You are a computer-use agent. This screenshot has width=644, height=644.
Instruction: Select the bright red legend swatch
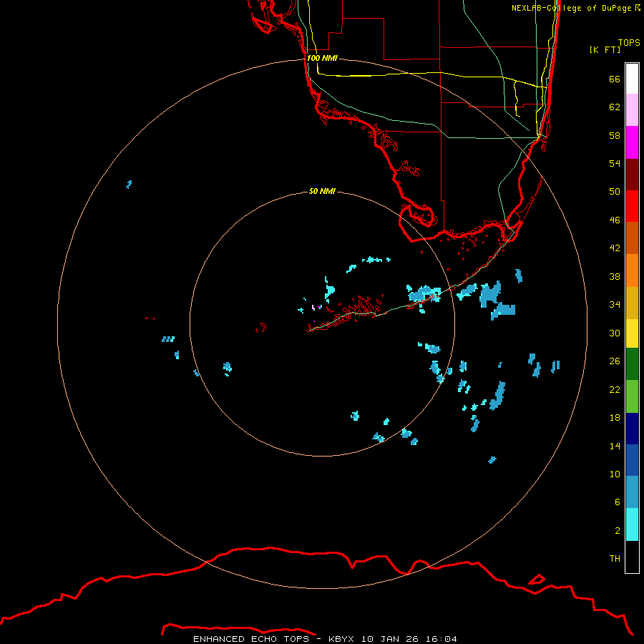click(632, 206)
